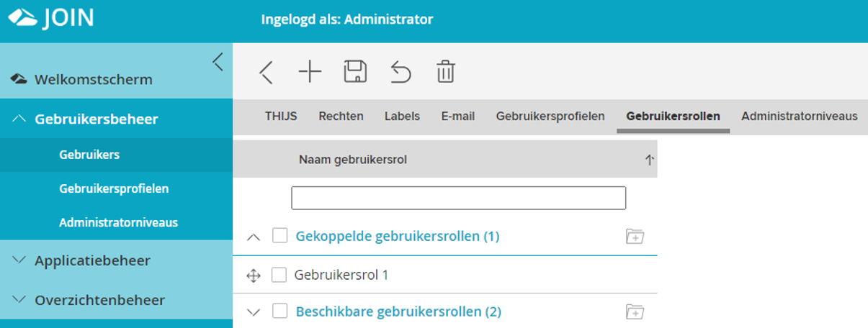Click the Welkomstscherm cloud icon
This screenshot has width=868, height=328.
[19, 79]
